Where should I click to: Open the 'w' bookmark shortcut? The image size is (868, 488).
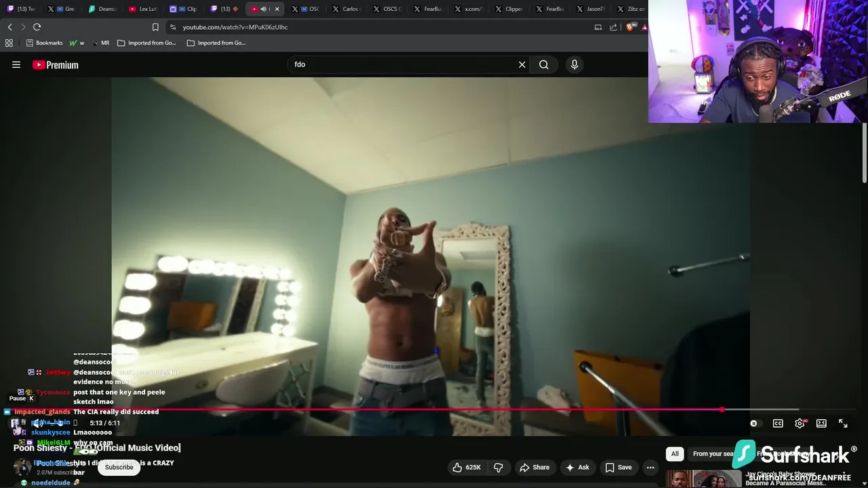click(x=77, y=43)
